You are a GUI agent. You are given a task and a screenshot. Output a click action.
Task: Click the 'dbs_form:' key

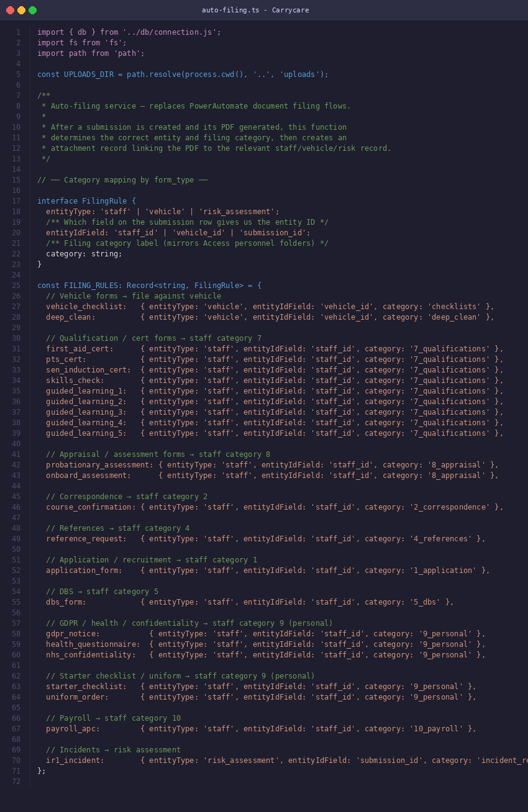coord(66,602)
